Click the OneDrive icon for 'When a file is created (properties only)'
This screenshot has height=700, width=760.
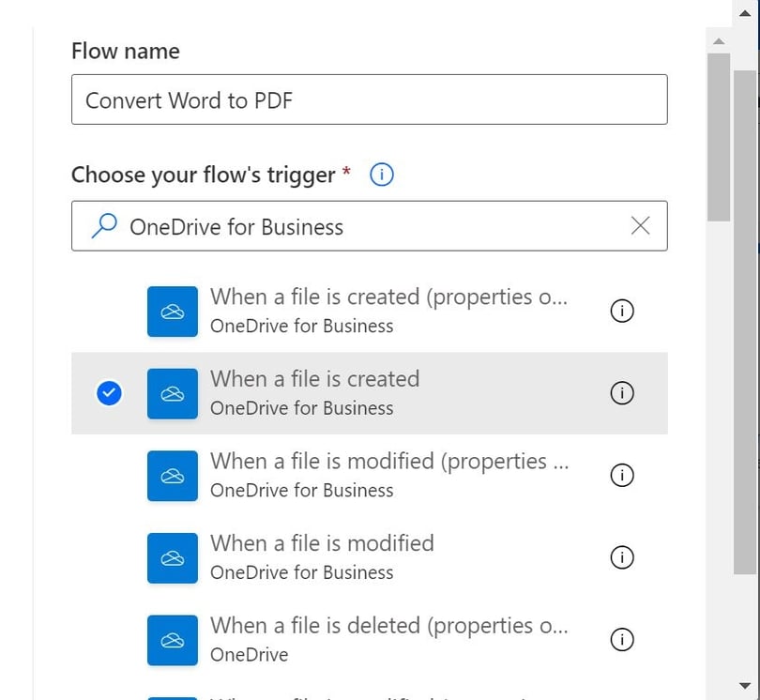pyautogui.click(x=173, y=312)
